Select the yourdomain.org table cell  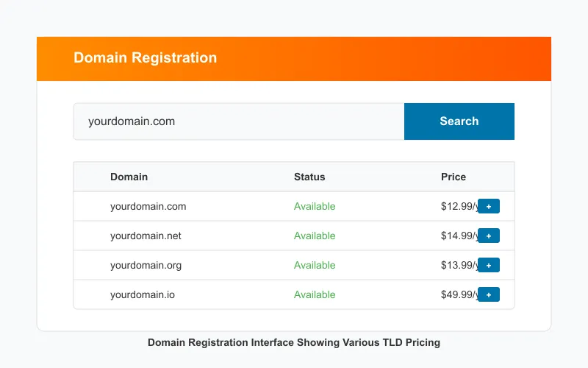tap(146, 266)
